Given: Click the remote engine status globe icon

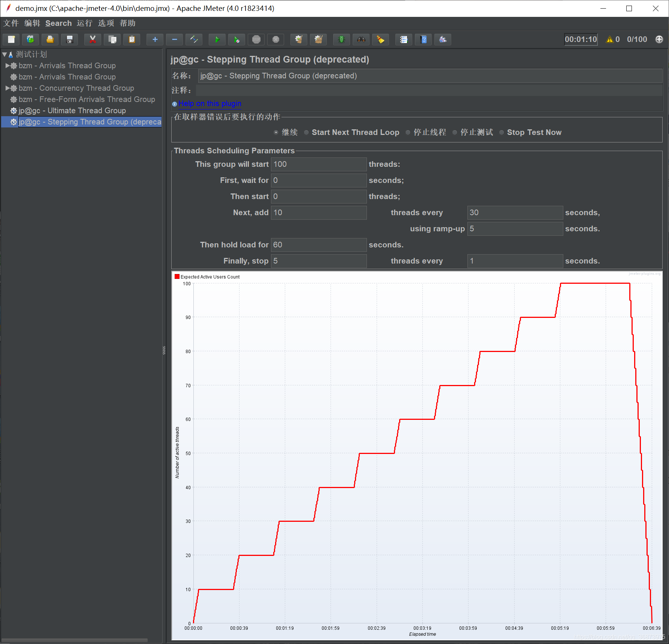Looking at the screenshot, I should [659, 39].
